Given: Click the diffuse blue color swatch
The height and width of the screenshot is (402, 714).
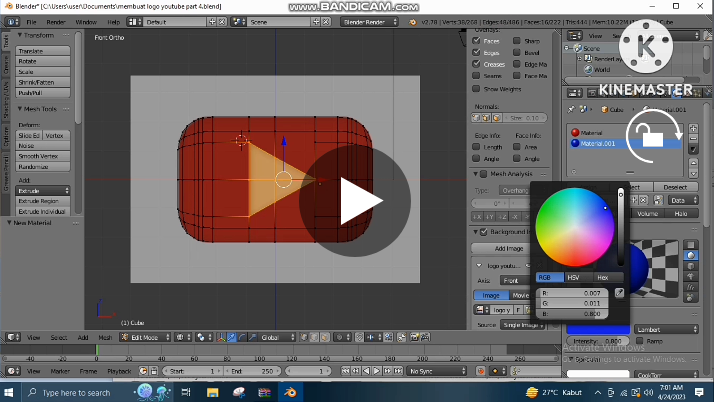Looking at the screenshot, I should pyautogui.click(x=598, y=329).
